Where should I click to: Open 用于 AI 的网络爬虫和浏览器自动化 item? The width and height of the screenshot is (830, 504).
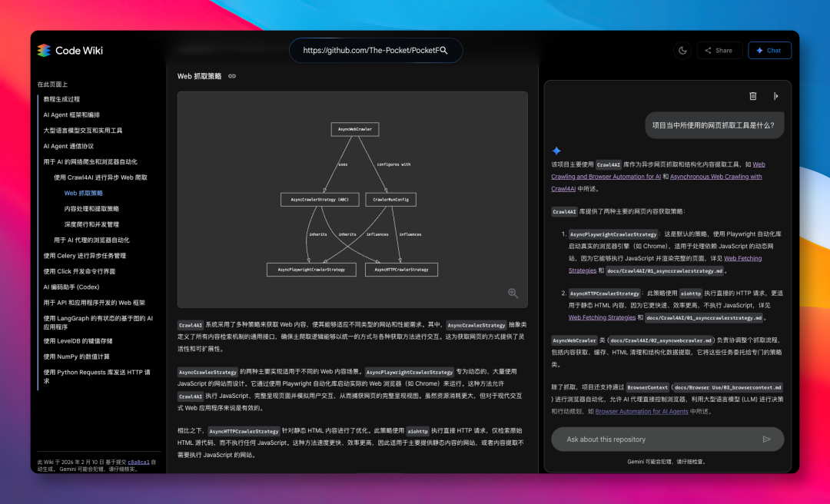90,162
